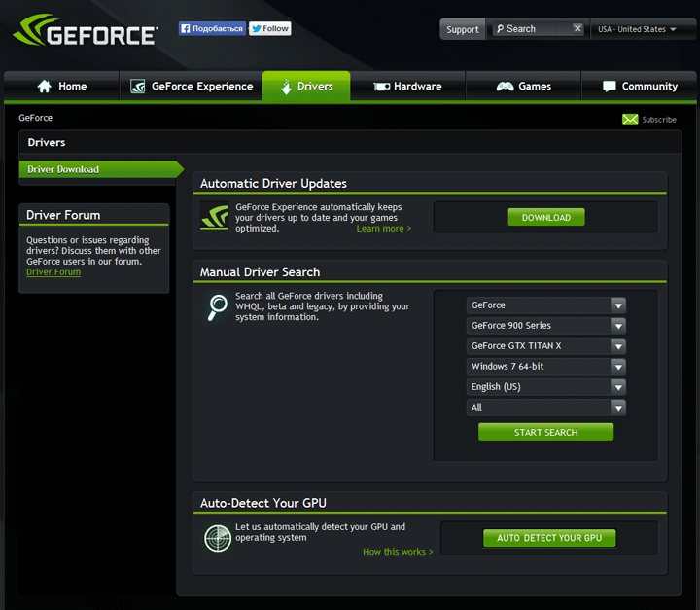Click the gamepad icon on Games tab
The image size is (700, 610).
pos(505,87)
